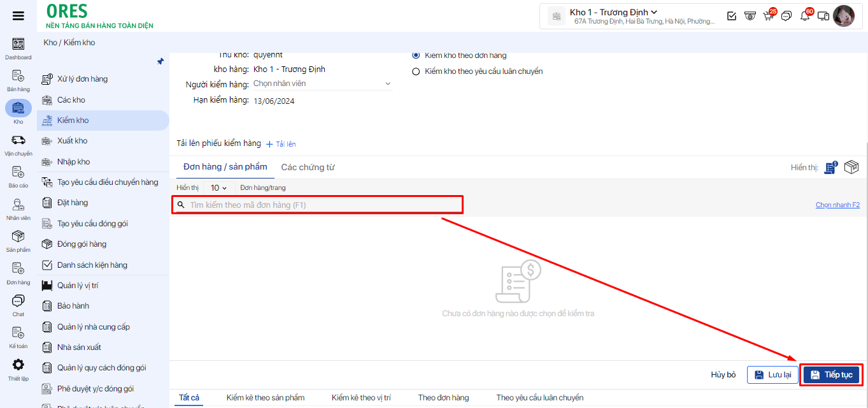Click the notification bell icon

[x=805, y=16]
